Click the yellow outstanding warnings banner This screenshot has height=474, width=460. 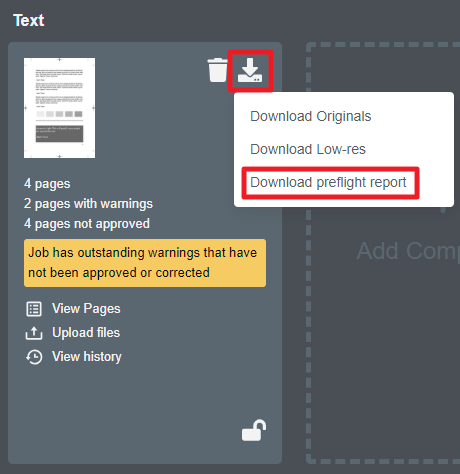click(x=145, y=263)
